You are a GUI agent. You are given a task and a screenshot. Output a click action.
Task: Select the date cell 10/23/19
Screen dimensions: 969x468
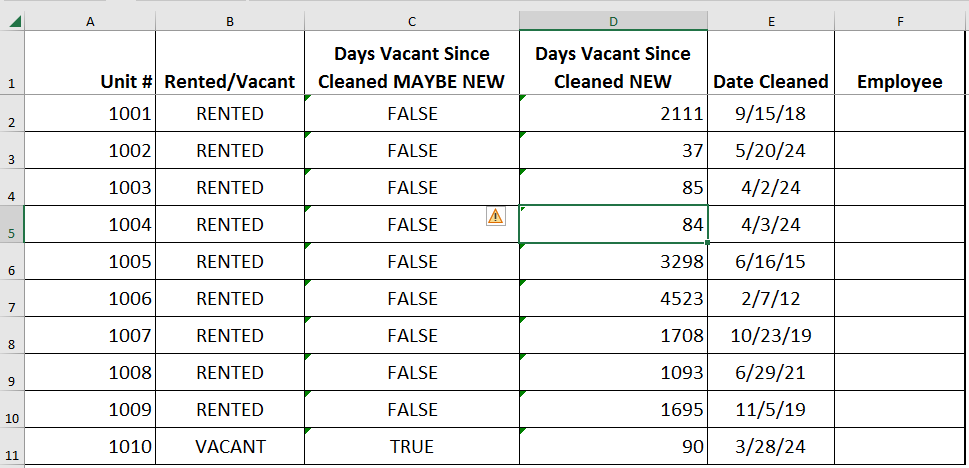(x=771, y=336)
